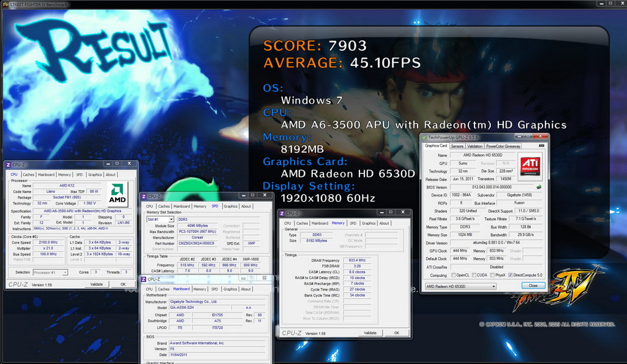627x364 pixels.
Task: Open the PowerColor Giveaway tab
Action: click(503, 146)
